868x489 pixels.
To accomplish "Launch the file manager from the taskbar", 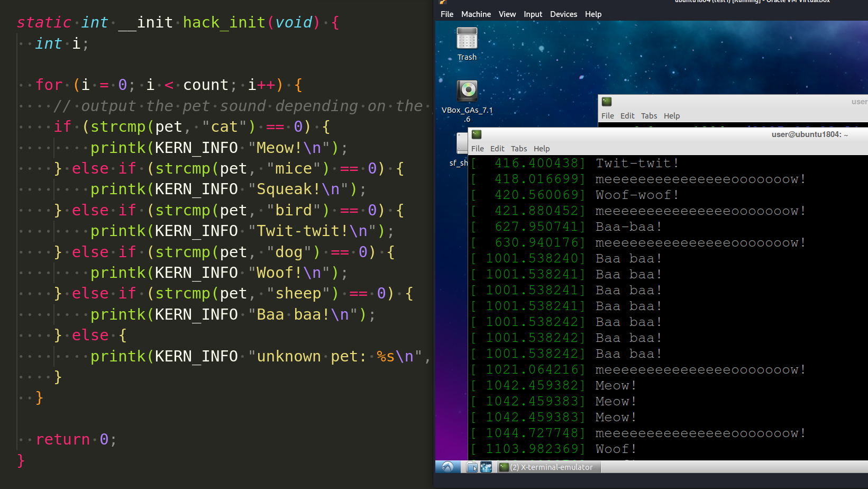I will point(472,467).
